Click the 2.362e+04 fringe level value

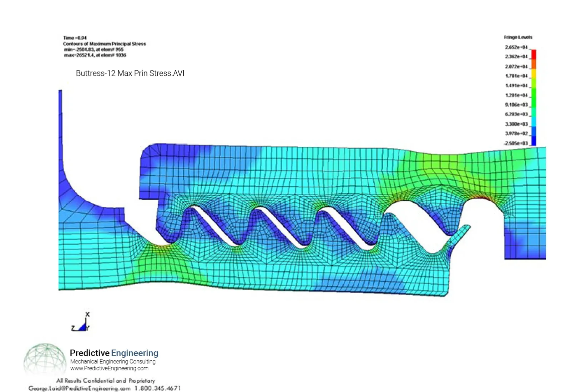pyautogui.click(x=516, y=56)
